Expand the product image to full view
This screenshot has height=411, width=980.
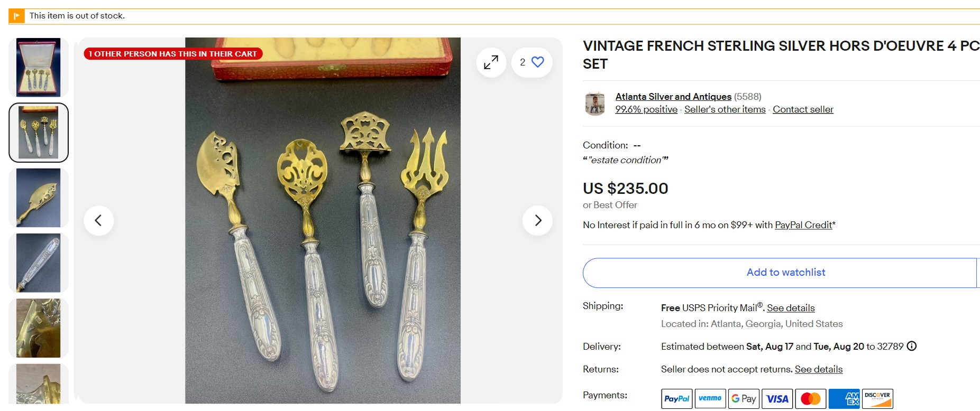tap(491, 62)
